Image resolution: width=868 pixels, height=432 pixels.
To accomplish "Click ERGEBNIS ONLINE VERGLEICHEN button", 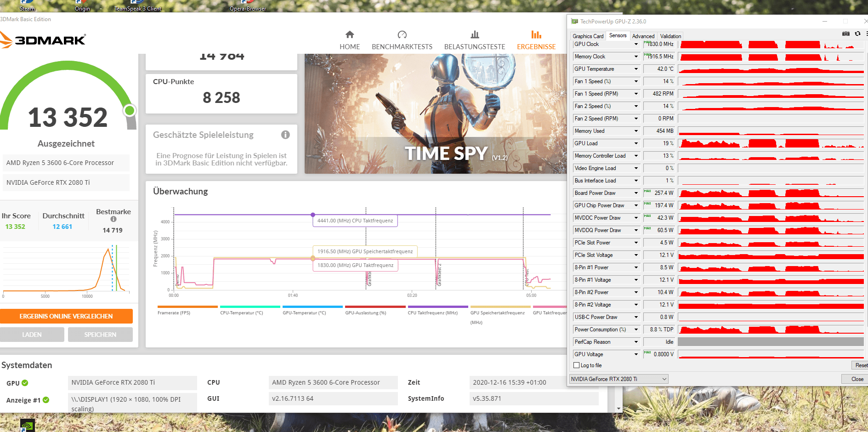I will [x=66, y=316].
